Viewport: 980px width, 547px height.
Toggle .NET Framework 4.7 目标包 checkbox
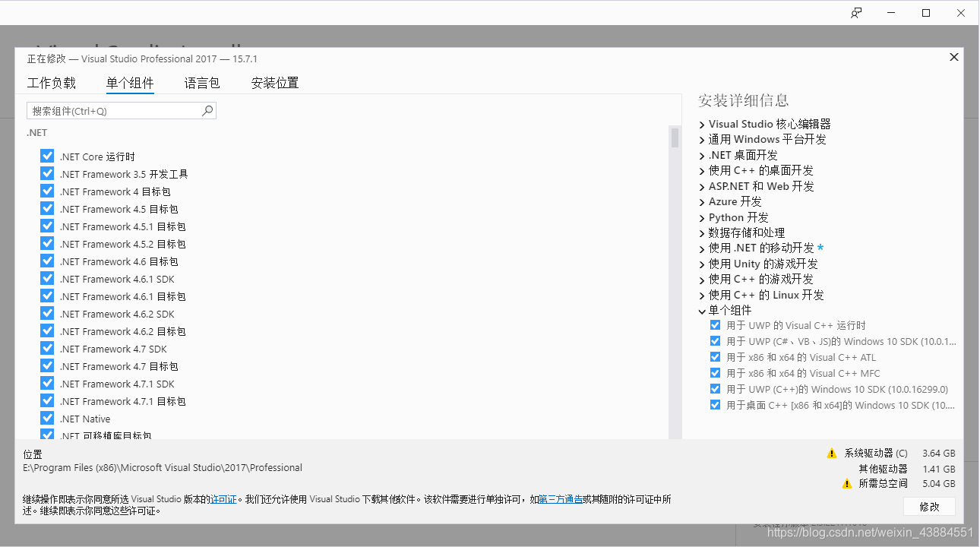(x=47, y=366)
